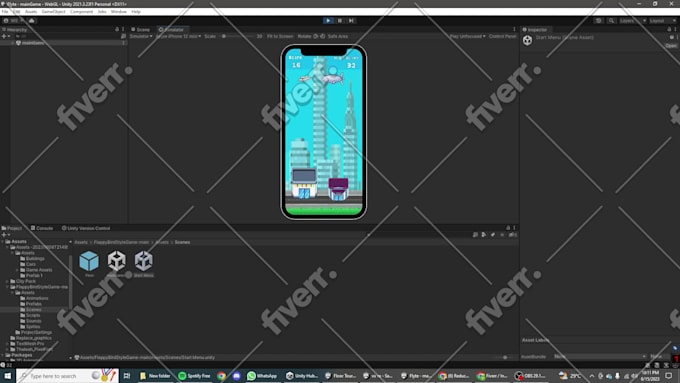680x383 pixels.
Task: Click the Scenes breadcrumb in the path
Action: tap(182, 242)
